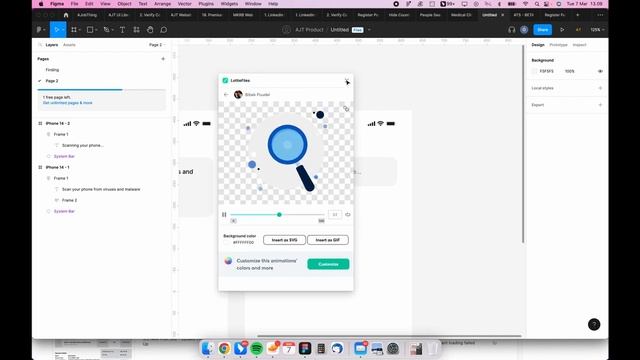
Task: Open the Move tool options dropdown arrow
Action: point(63,30)
